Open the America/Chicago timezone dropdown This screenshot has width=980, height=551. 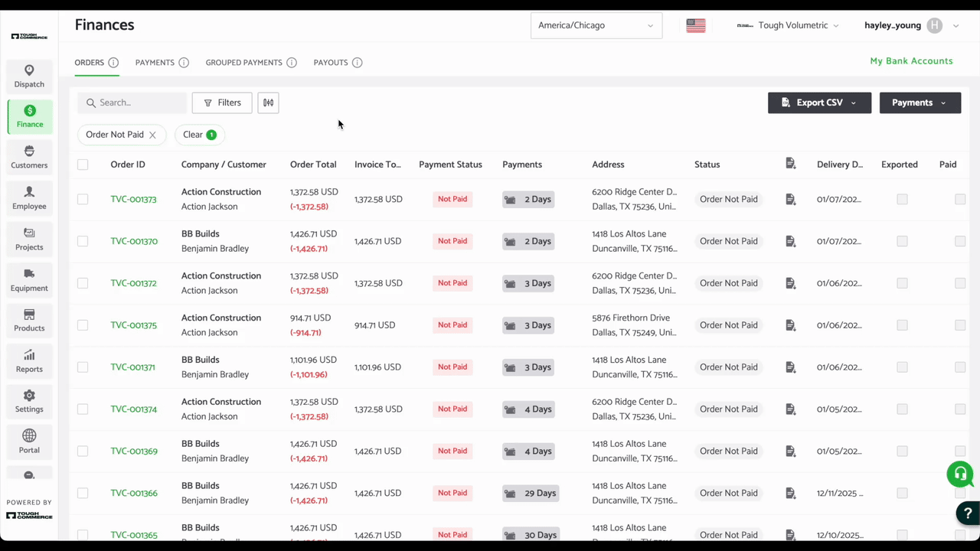pyautogui.click(x=596, y=24)
